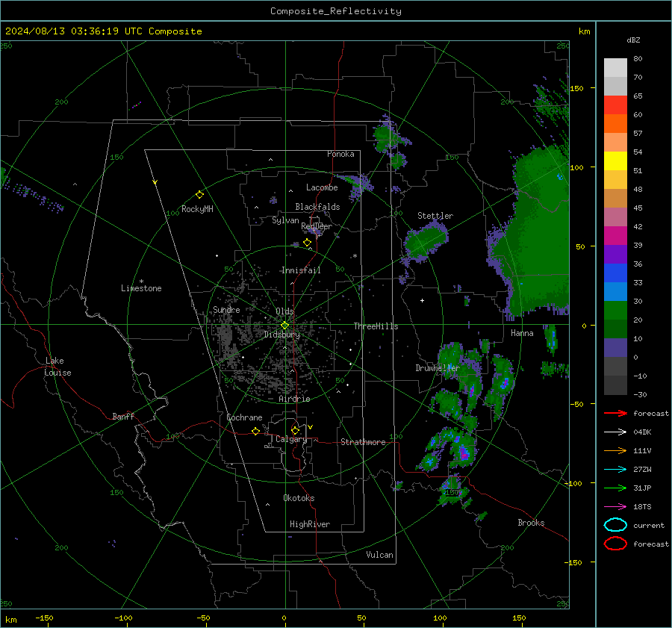The height and width of the screenshot is (628, 672).
Task: Select the light gray 70-80 dBZ swatch
Action: [x=615, y=68]
